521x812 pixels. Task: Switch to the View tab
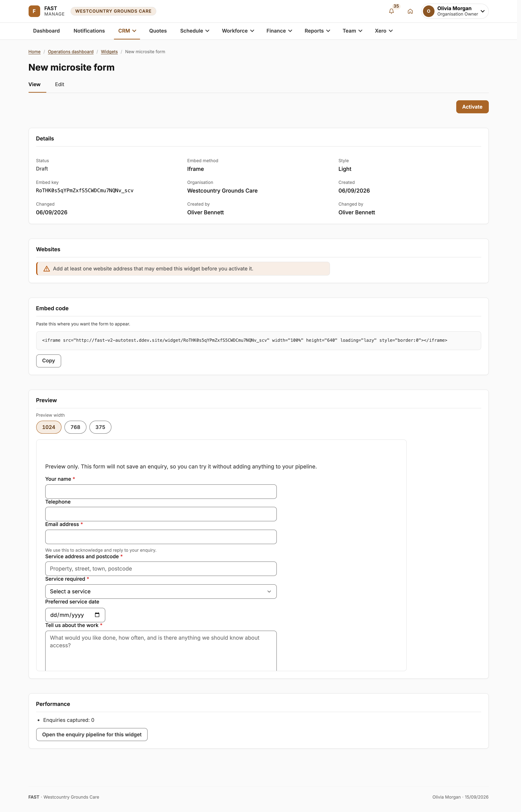click(x=35, y=84)
